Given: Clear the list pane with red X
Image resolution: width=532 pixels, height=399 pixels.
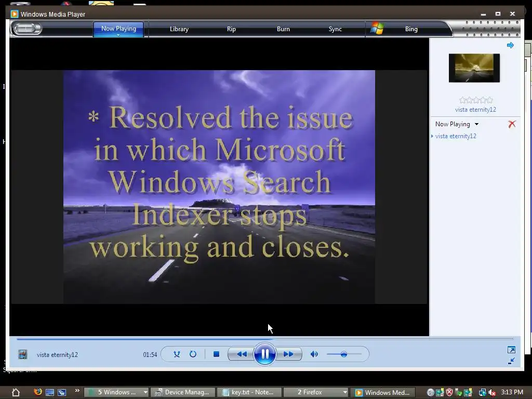Looking at the screenshot, I should pyautogui.click(x=512, y=124).
